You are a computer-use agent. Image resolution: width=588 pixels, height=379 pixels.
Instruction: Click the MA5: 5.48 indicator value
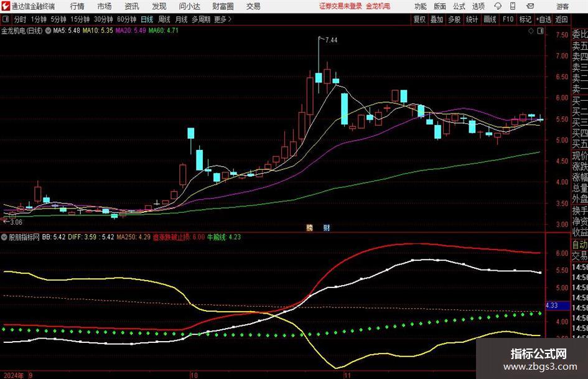[x=67, y=30]
